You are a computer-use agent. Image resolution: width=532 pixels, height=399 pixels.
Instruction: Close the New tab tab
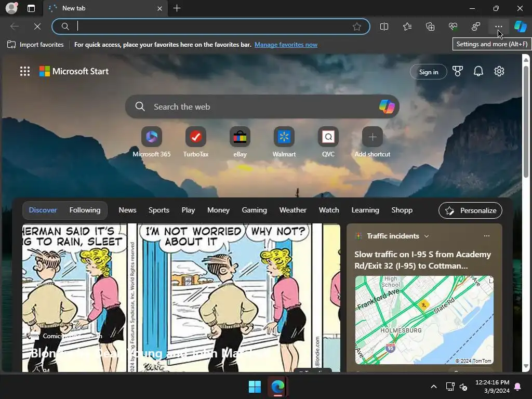159,8
